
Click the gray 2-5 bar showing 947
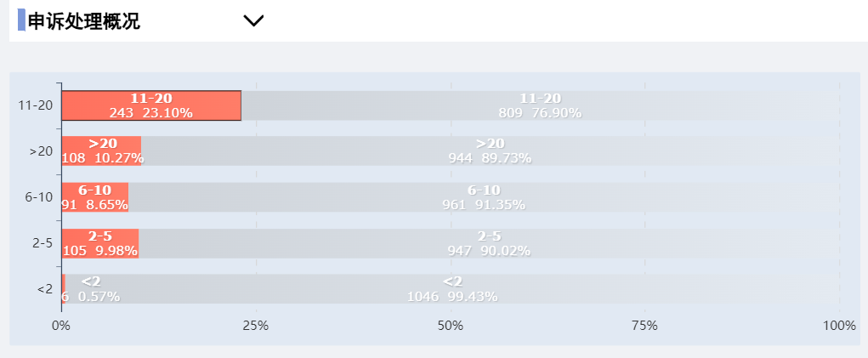tap(490, 243)
